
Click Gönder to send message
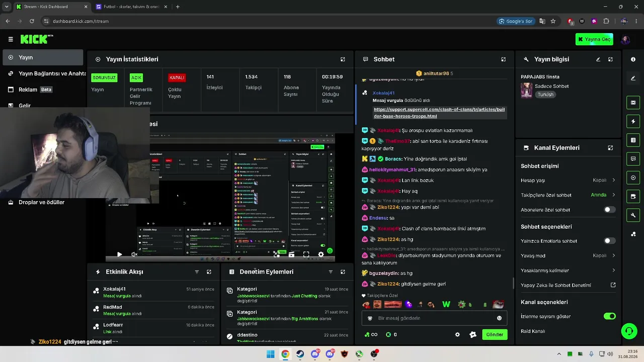[x=495, y=334]
